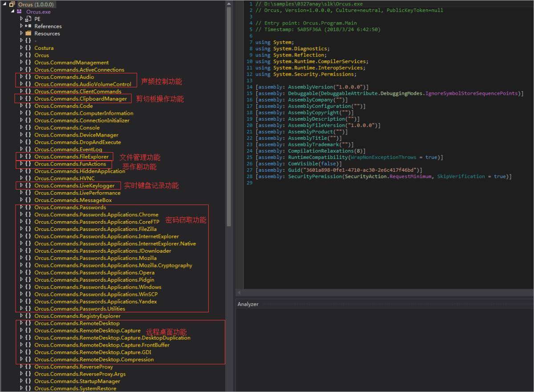Select Orcus.Commands.StartupManager node
This screenshot has width=534, height=392.
click(77, 381)
